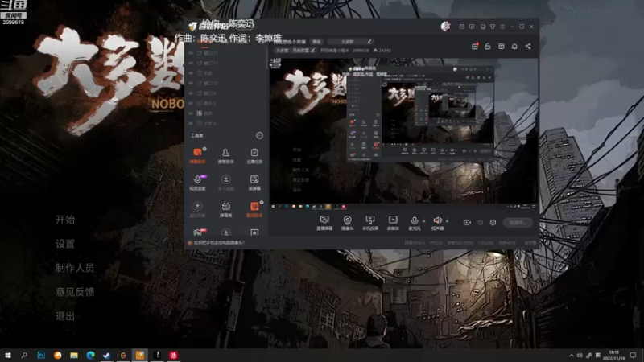Click the record video camera icon
Image resolution: width=644 pixels, height=362 pixels.
467,223
